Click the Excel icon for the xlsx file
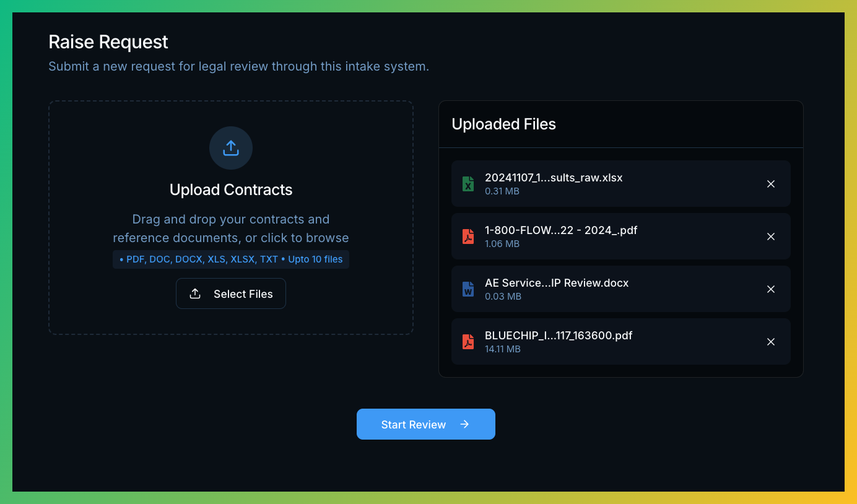857x504 pixels. [x=468, y=184]
